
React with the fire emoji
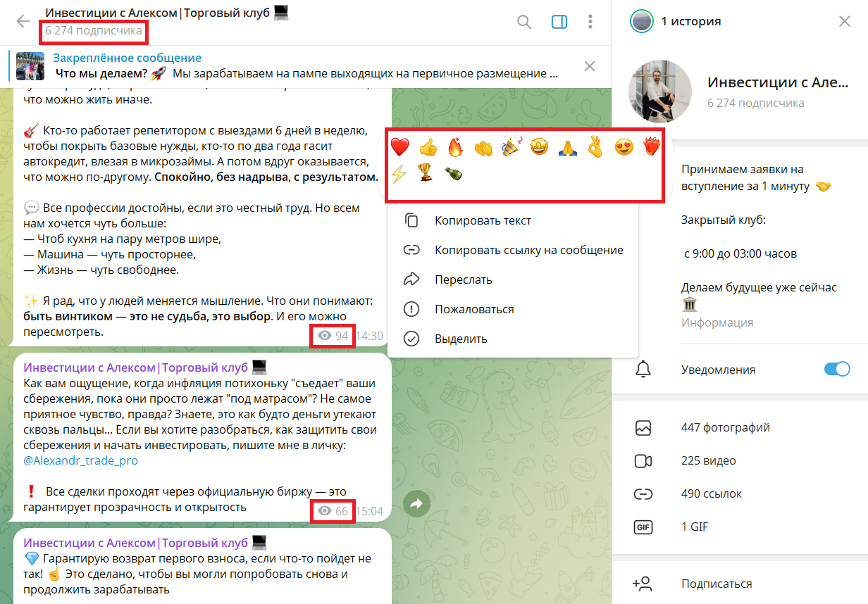pyautogui.click(x=456, y=148)
